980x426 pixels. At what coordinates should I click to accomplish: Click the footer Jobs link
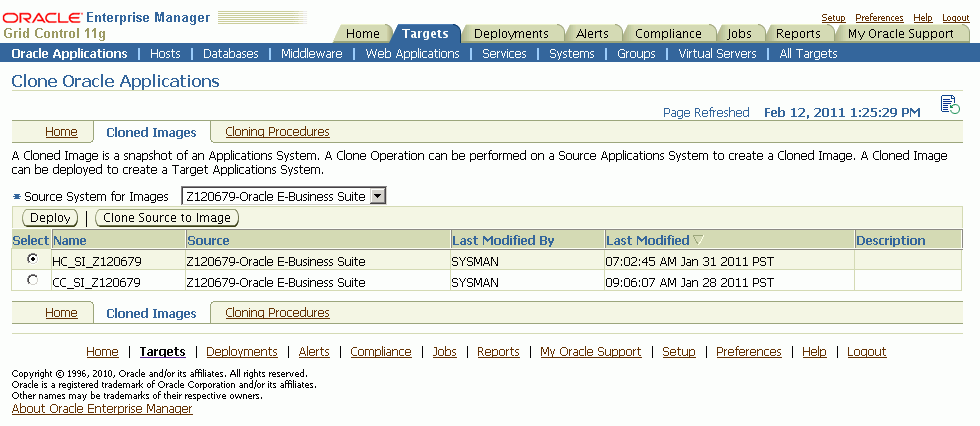(444, 352)
